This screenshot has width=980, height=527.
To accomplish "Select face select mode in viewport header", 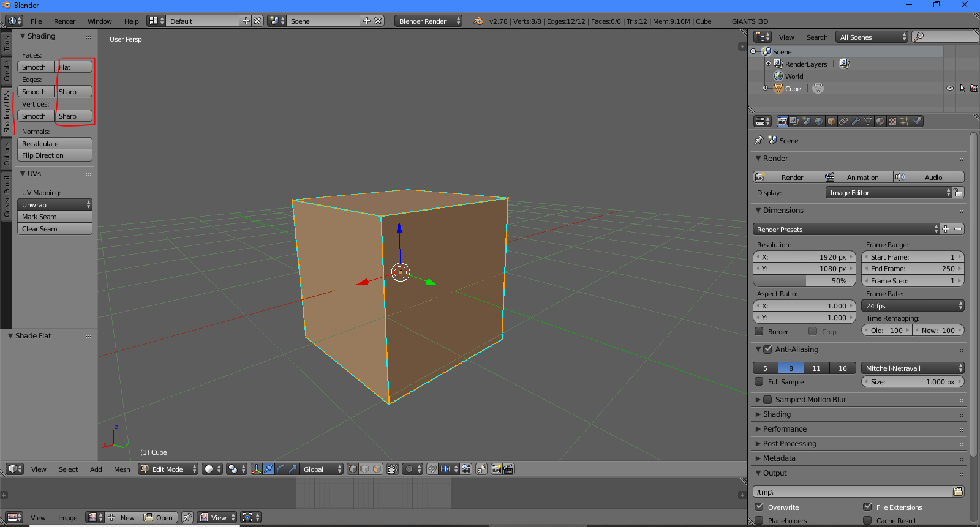I will point(377,469).
